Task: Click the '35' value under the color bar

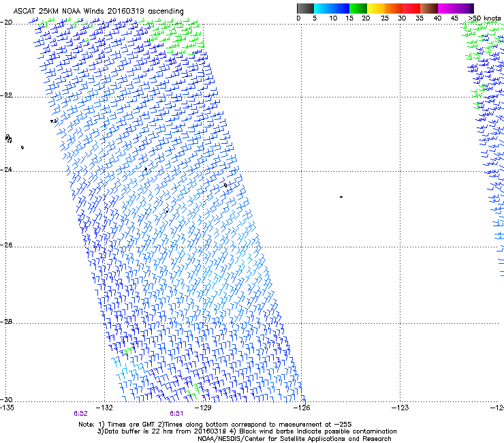Action: pos(420,18)
